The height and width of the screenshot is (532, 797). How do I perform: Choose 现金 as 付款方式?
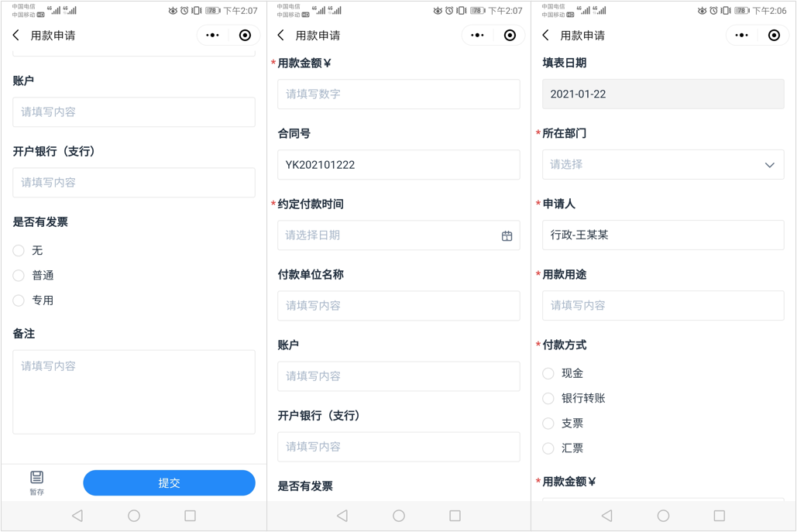[x=548, y=373]
